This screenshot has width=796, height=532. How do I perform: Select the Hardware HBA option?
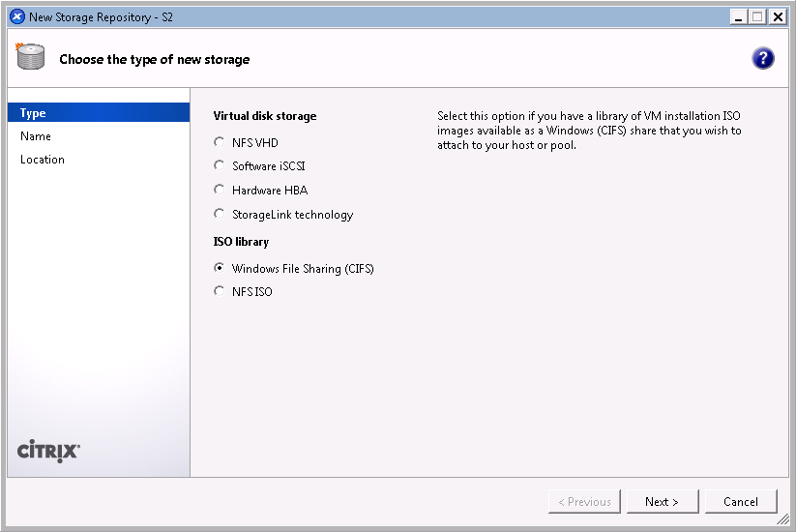(x=219, y=190)
